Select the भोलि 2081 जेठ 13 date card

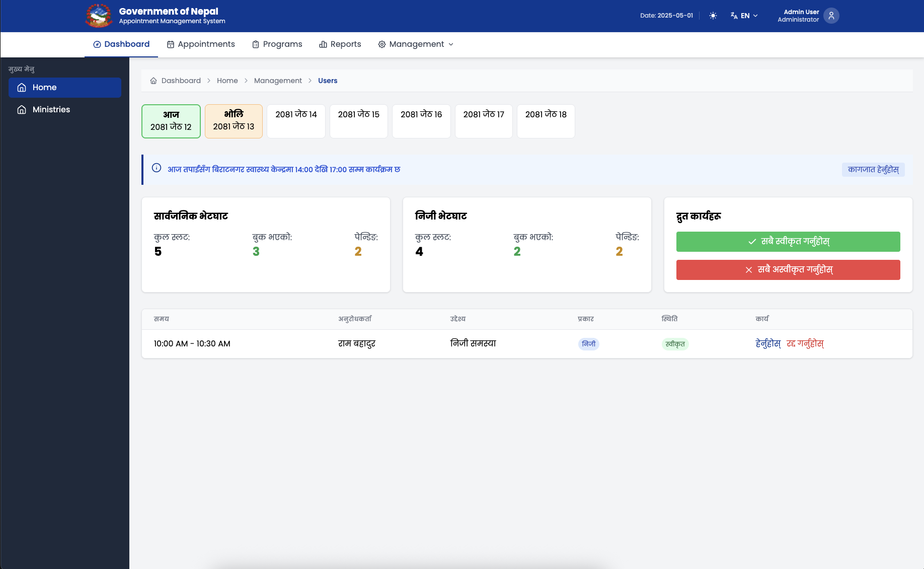[x=234, y=121]
